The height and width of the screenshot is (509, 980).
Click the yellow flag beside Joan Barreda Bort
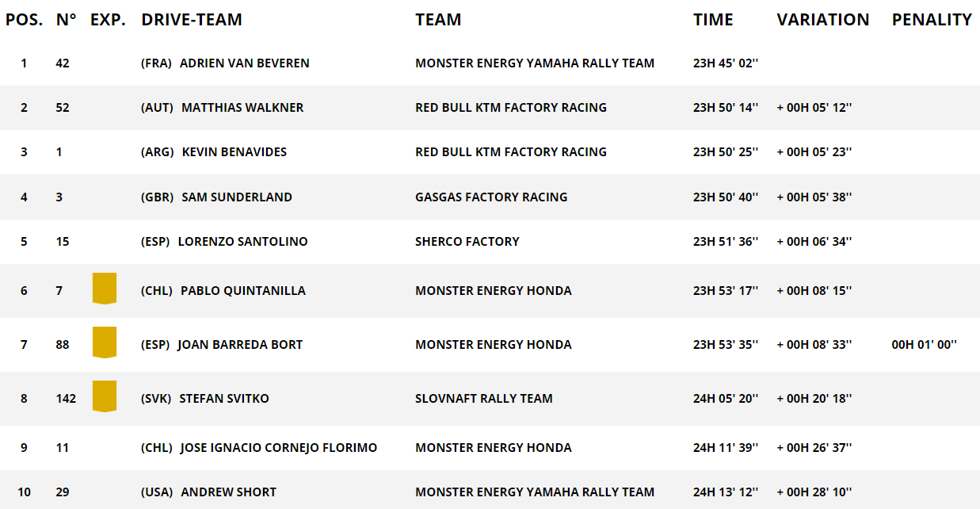pos(105,343)
